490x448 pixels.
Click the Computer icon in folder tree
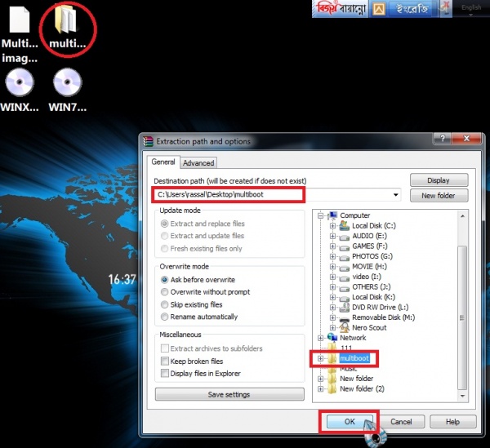[x=333, y=215]
